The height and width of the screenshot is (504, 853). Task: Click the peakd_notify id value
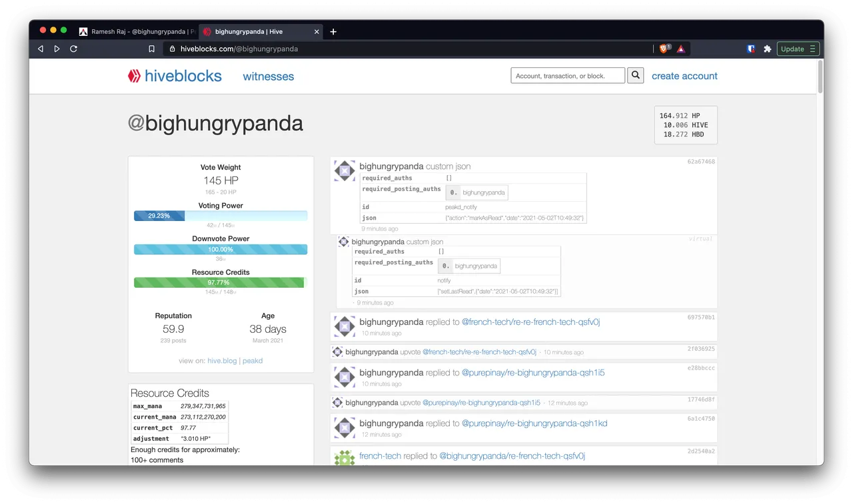(461, 207)
